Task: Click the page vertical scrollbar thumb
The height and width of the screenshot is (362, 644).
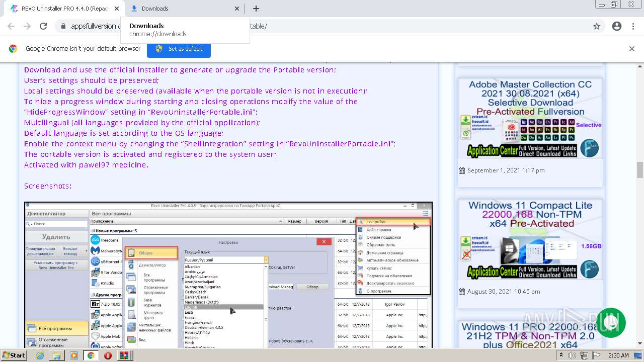Action: (640, 170)
